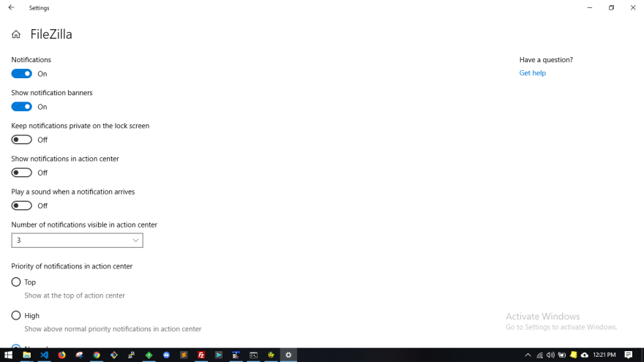
Task: Open the Wi-Fi network tray icon
Action: (x=539, y=355)
